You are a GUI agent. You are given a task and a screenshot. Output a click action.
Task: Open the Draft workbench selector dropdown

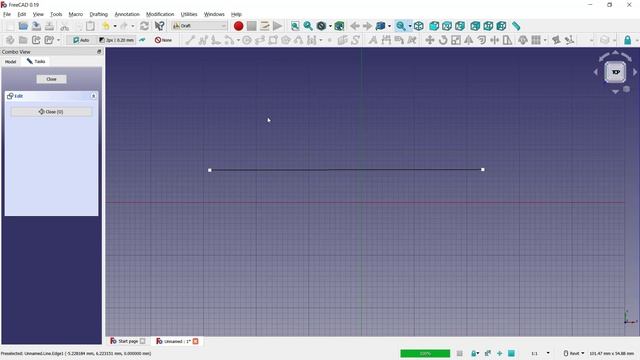[x=199, y=26]
